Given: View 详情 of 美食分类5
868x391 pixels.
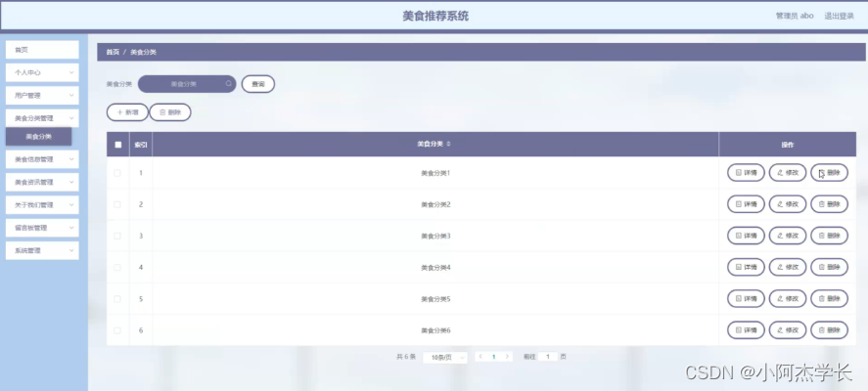Looking at the screenshot, I should (746, 299).
